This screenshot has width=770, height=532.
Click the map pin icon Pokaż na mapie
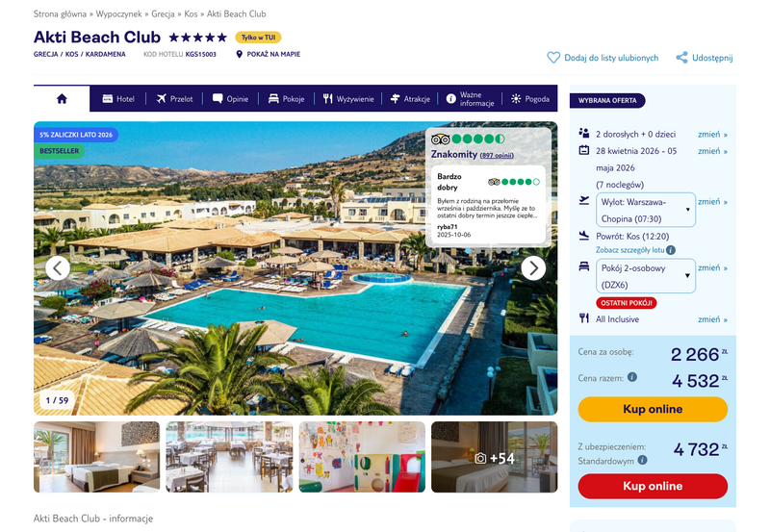(x=239, y=54)
